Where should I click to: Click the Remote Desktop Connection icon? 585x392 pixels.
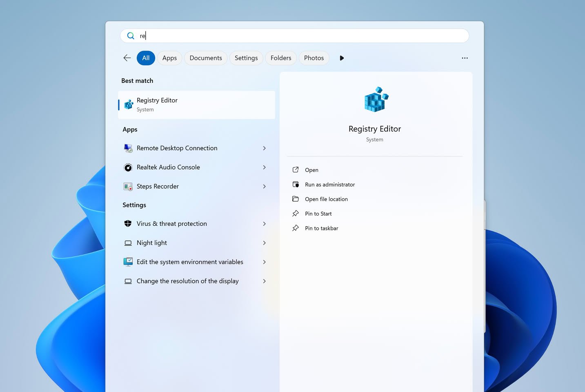tap(128, 148)
